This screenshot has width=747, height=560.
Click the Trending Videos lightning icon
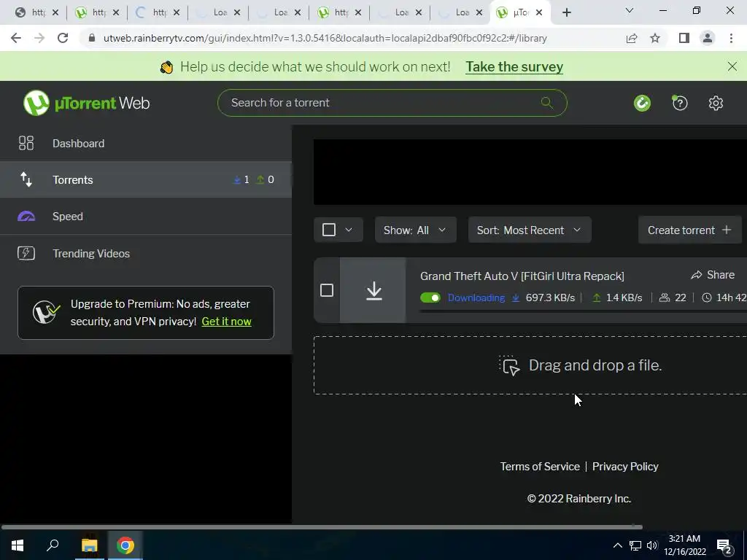pos(26,253)
